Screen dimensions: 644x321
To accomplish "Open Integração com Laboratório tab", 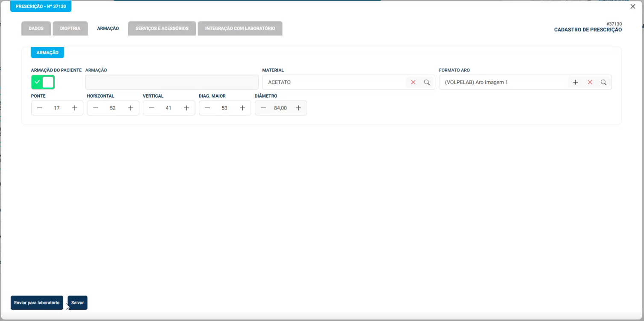I will [240, 28].
